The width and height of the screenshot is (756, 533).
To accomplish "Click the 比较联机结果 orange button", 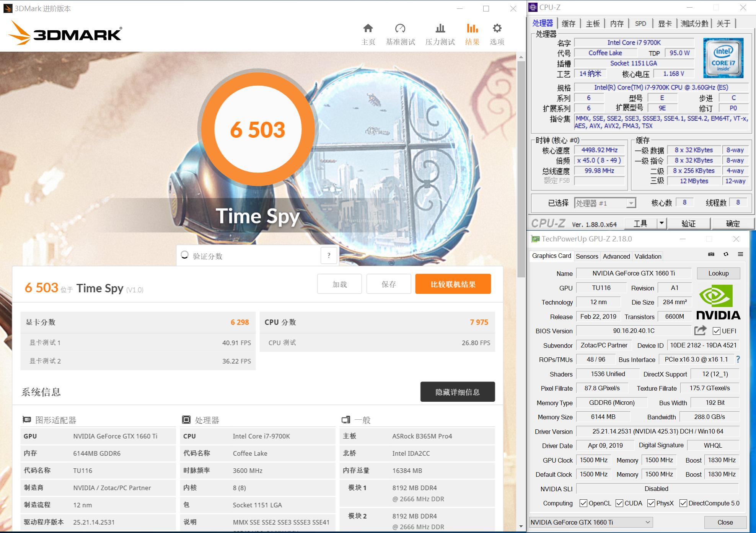I will (x=453, y=284).
